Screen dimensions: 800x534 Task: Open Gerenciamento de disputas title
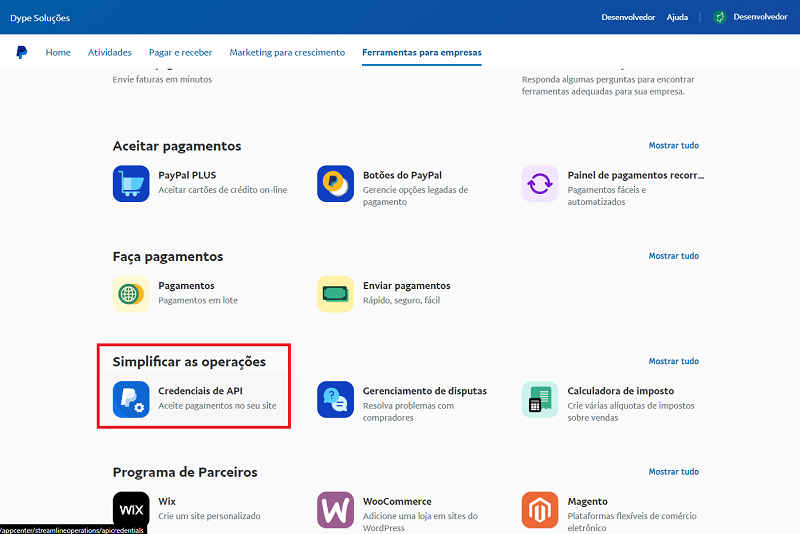424,391
